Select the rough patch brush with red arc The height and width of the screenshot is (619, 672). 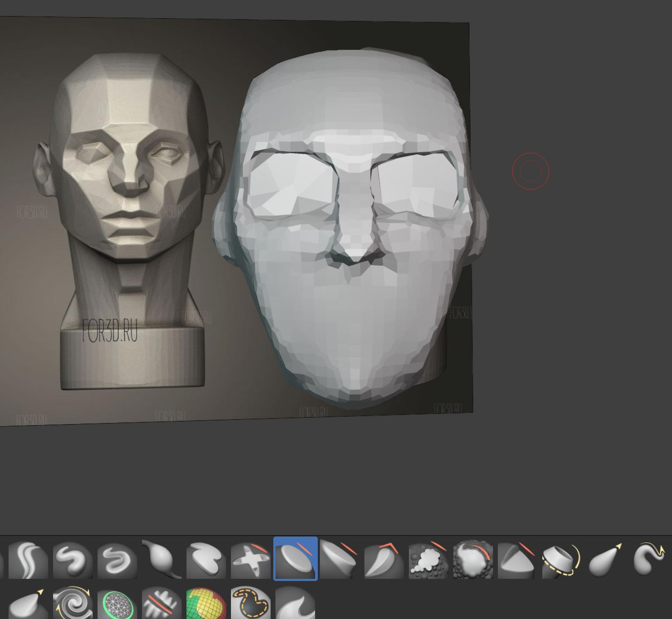point(473,560)
